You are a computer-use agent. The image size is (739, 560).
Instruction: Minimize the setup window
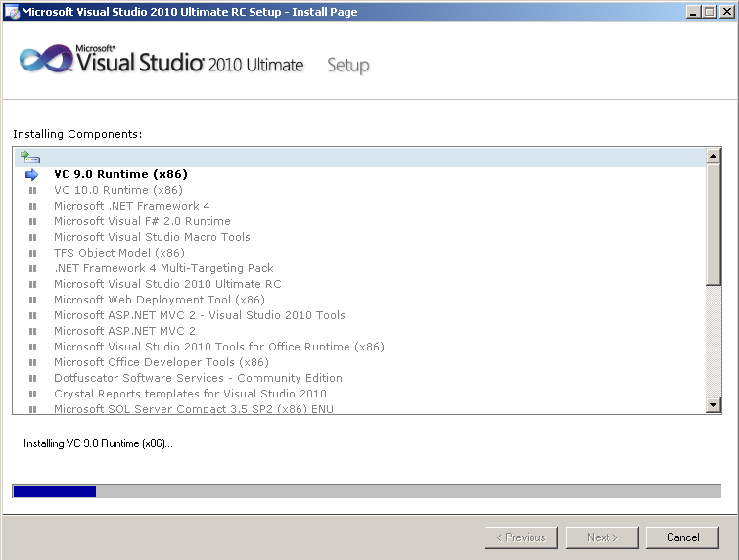[692, 12]
